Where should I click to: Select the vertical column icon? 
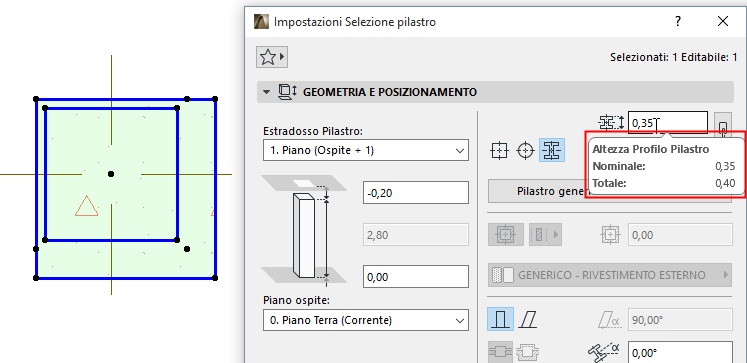[500, 319]
